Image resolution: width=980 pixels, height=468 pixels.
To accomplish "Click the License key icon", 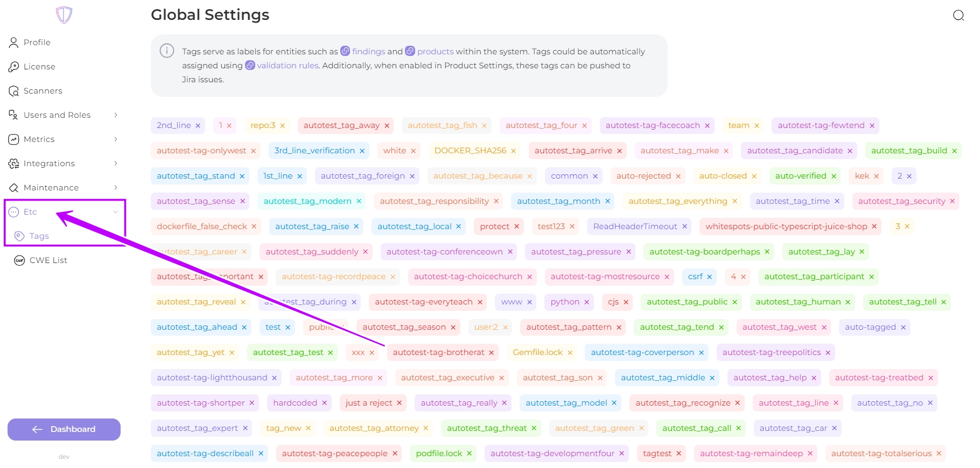I will point(13,67).
